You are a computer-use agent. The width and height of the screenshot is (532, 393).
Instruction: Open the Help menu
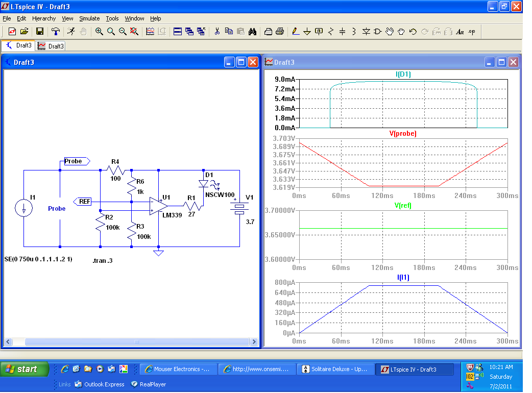(155, 18)
